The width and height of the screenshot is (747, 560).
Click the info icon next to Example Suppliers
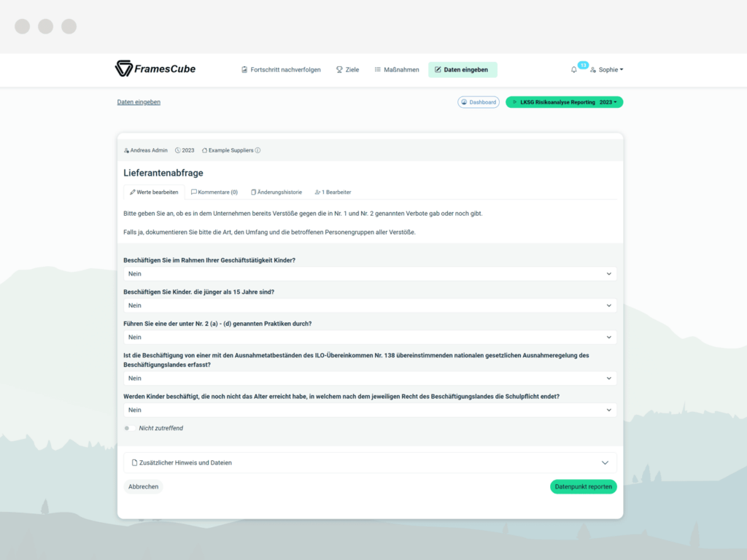tap(258, 150)
